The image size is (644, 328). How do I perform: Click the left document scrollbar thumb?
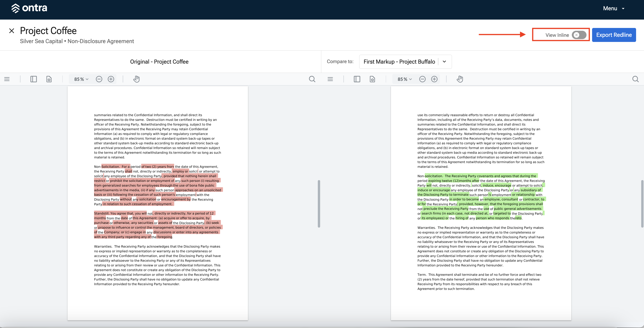click(319, 204)
